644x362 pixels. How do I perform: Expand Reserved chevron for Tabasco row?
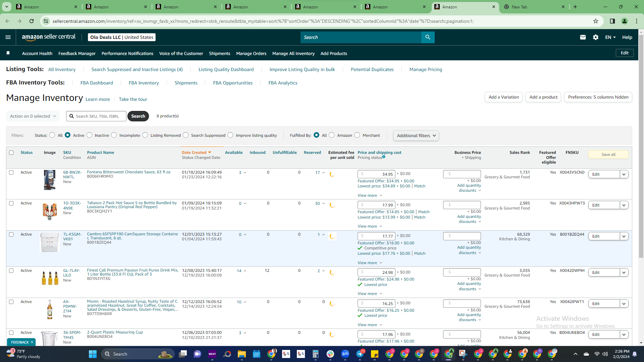pyautogui.click(x=323, y=203)
